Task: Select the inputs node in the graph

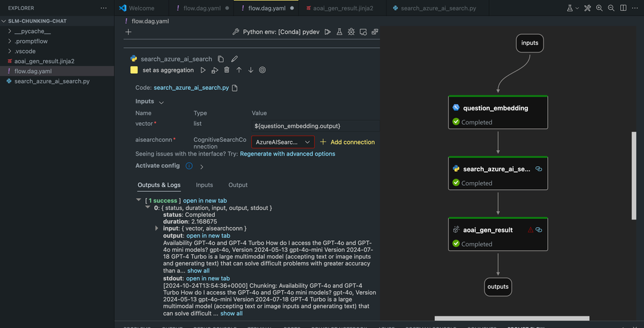Action: pos(530,43)
